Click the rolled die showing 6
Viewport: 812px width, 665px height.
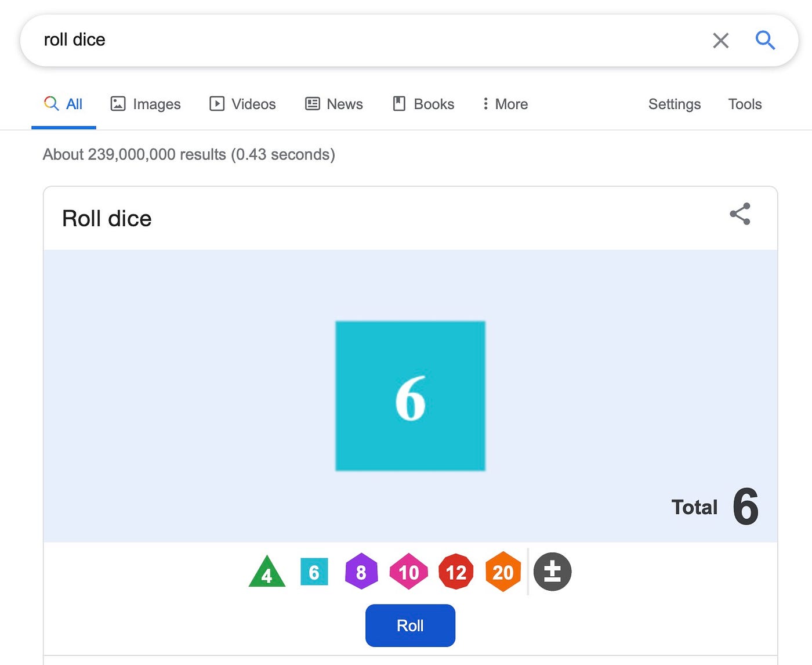coord(409,395)
